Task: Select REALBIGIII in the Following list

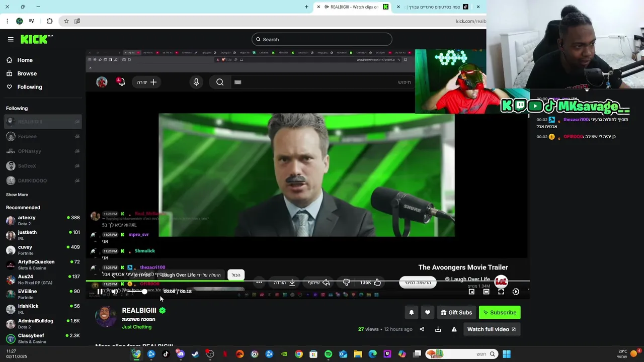Action: tap(43, 122)
